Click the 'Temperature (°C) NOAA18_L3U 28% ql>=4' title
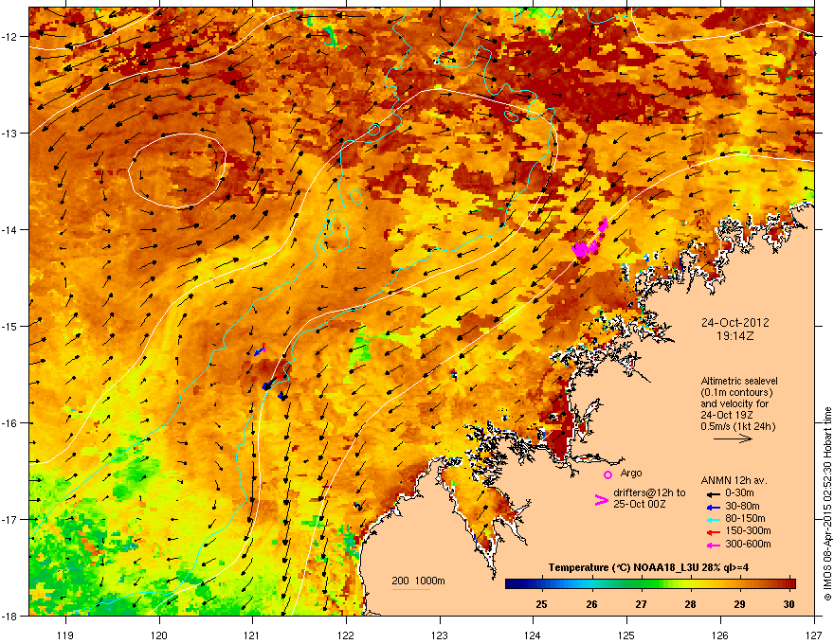Screen dimensions: 834x644 click(648, 568)
